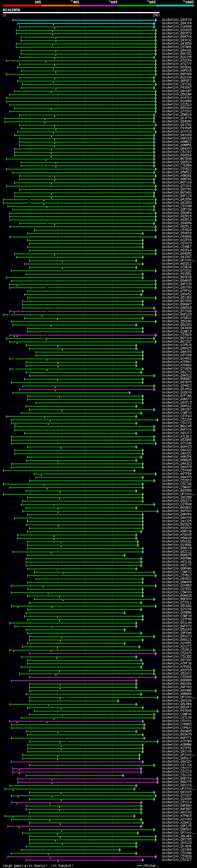Open hit UniRef100_Q9XFI8

pyautogui.click(x=177, y=20)
